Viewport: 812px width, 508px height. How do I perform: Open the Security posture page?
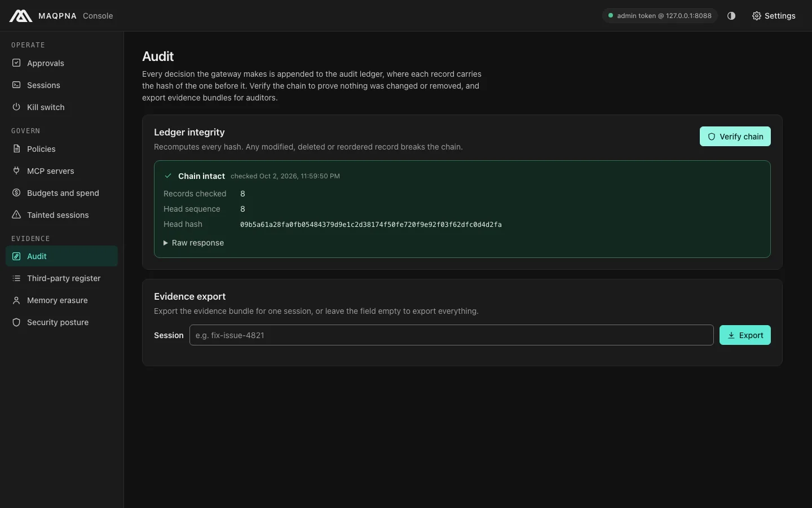click(61, 322)
